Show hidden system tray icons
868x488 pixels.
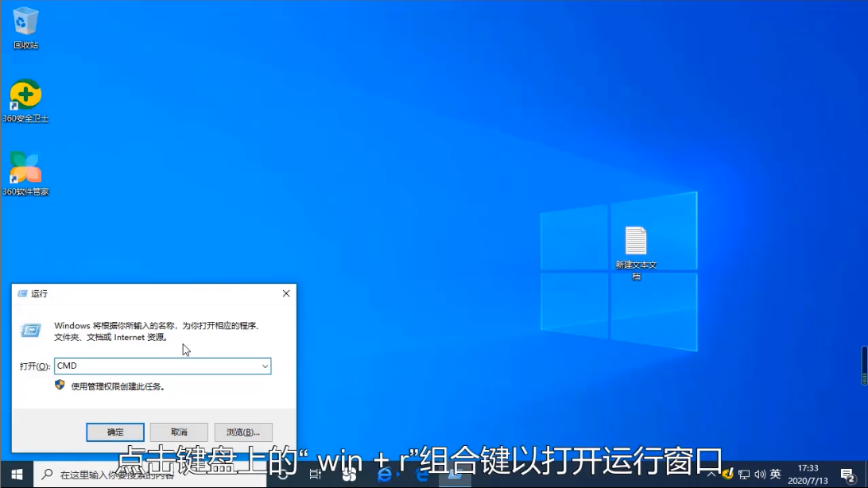tap(713, 474)
